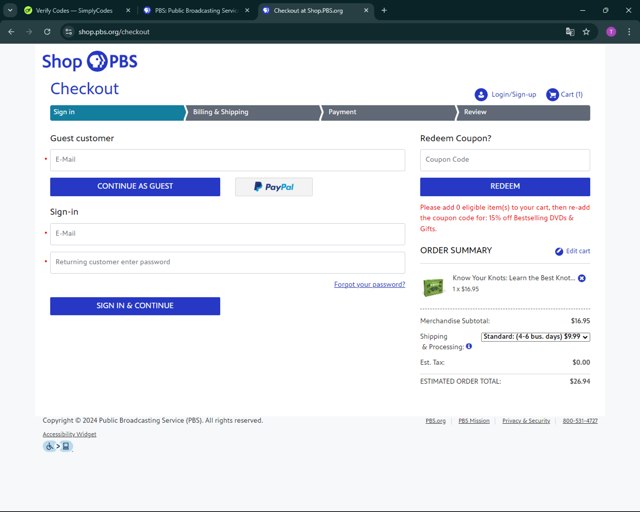Open the PBS Mission footer link
This screenshot has height=512, width=640.
coord(474,421)
